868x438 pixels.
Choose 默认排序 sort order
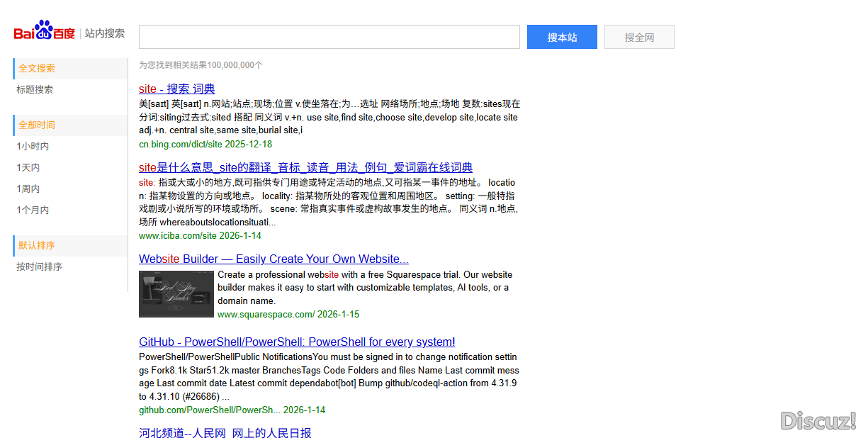tap(37, 245)
